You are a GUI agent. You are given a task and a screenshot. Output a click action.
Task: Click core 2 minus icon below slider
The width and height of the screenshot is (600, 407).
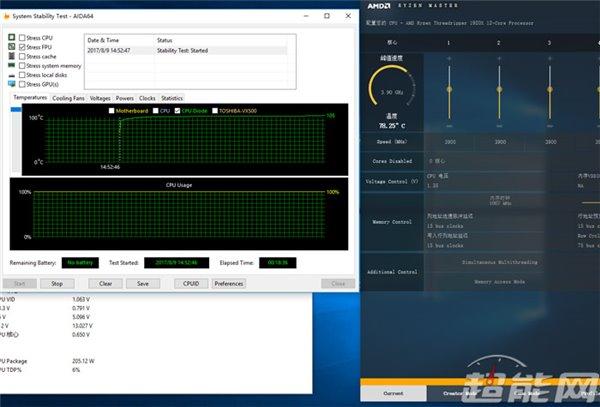(x=499, y=126)
